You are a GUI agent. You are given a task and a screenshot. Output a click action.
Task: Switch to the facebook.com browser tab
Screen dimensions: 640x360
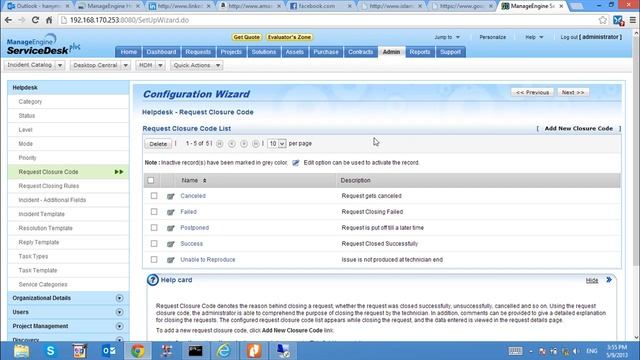(x=320, y=6)
